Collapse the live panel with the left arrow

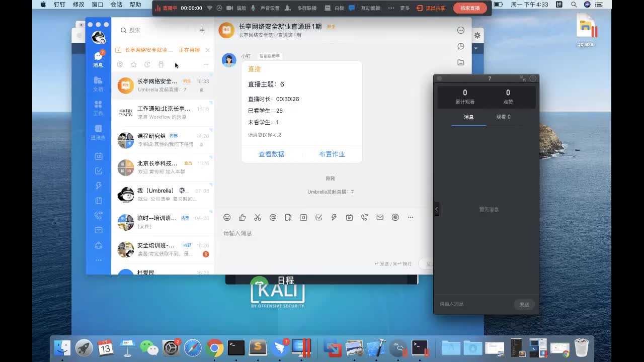pyautogui.click(x=436, y=209)
